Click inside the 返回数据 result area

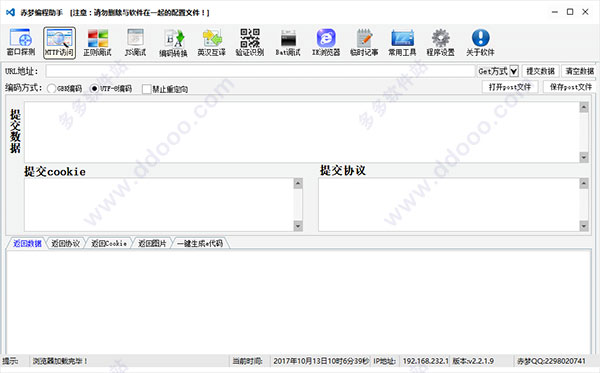coord(298,301)
